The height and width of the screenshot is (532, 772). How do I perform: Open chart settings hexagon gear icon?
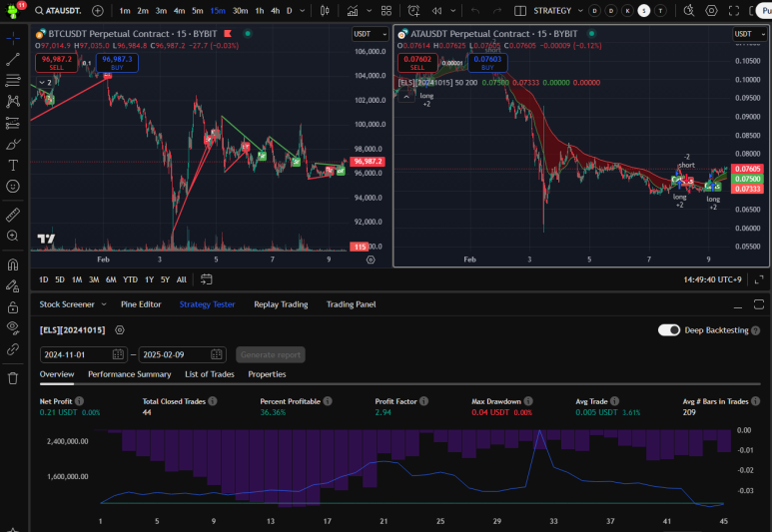pos(711,10)
